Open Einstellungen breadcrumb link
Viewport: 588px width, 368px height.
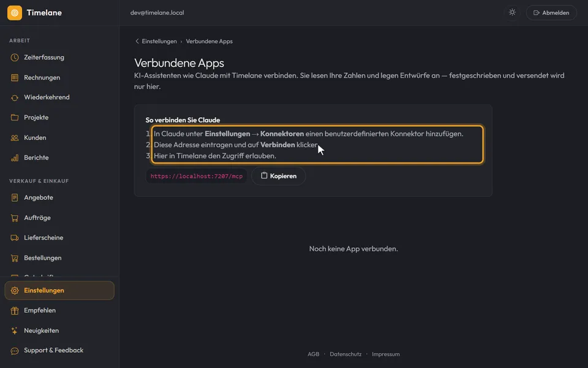(x=159, y=41)
